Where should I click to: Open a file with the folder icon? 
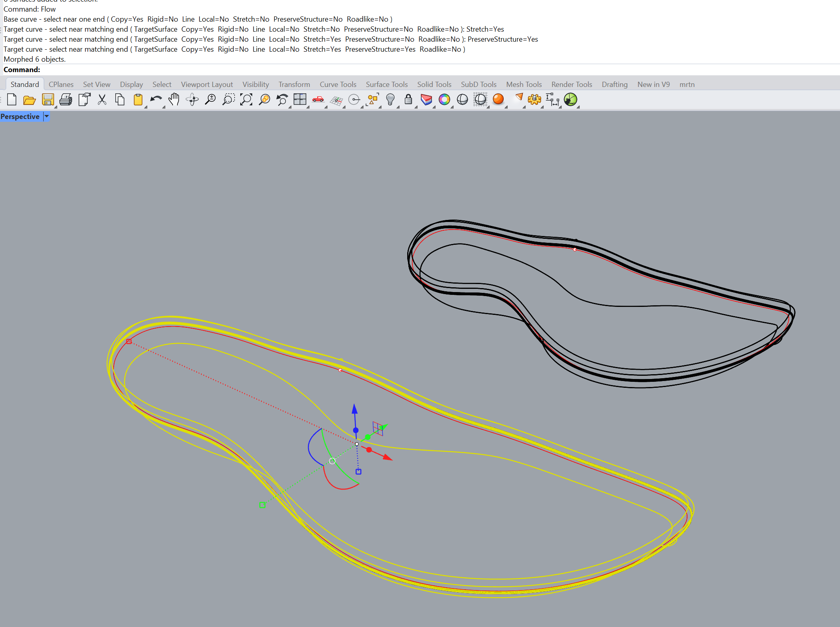click(29, 99)
